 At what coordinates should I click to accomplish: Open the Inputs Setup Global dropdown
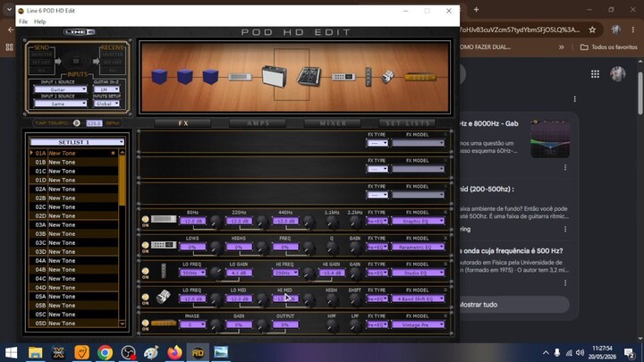(x=106, y=104)
